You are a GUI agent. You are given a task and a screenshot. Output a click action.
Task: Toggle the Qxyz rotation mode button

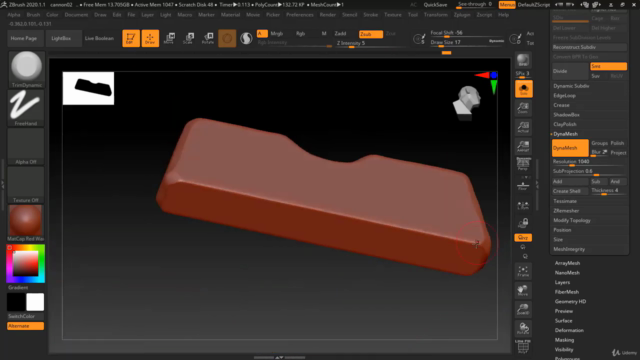pyautogui.click(x=523, y=238)
